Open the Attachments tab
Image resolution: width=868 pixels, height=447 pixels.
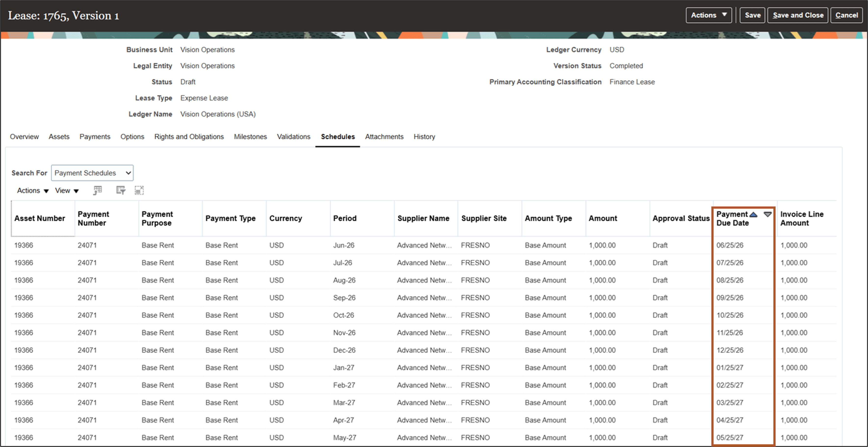384,137
